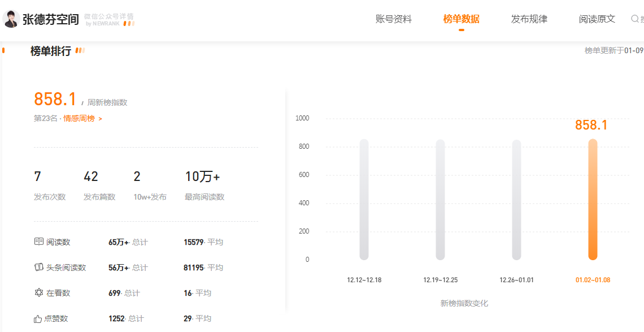Click the 榜单更新于01-09 update note
This screenshot has width=644, height=332.
614,50
